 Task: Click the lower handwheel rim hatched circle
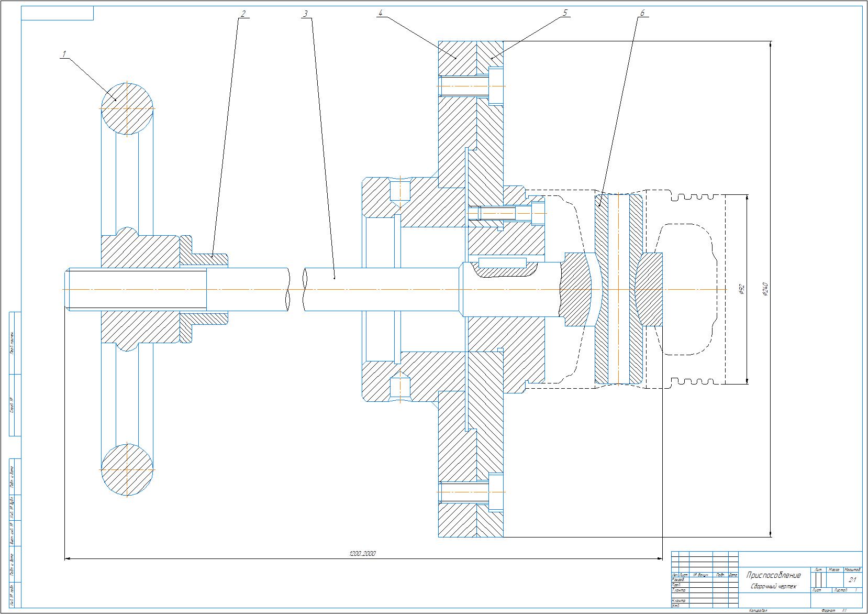pos(127,470)
